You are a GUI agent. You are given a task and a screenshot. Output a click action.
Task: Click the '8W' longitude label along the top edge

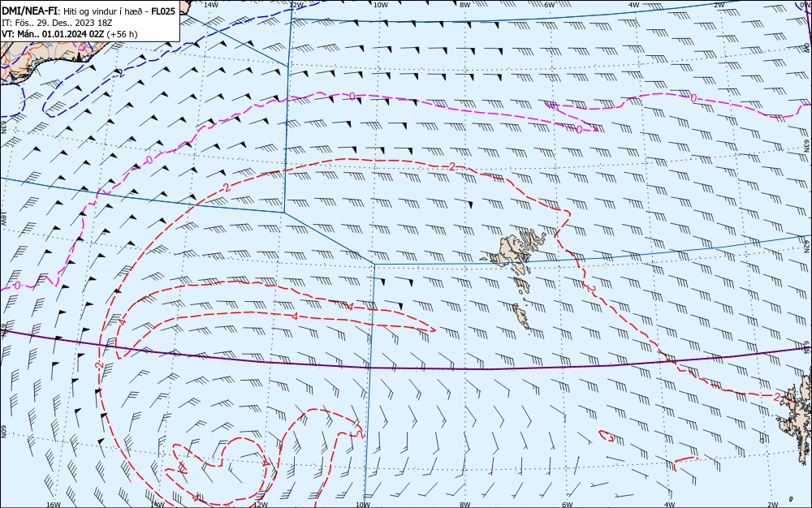464,5
